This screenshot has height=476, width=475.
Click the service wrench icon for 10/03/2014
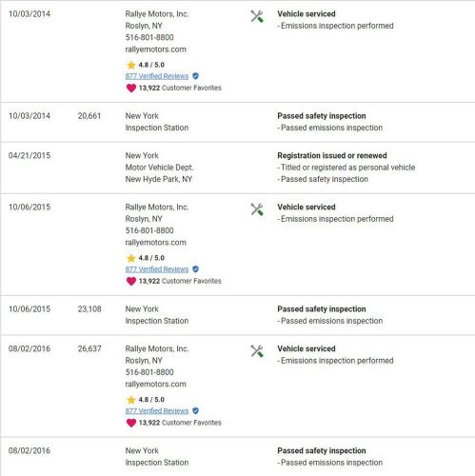(x=257, y=16)
